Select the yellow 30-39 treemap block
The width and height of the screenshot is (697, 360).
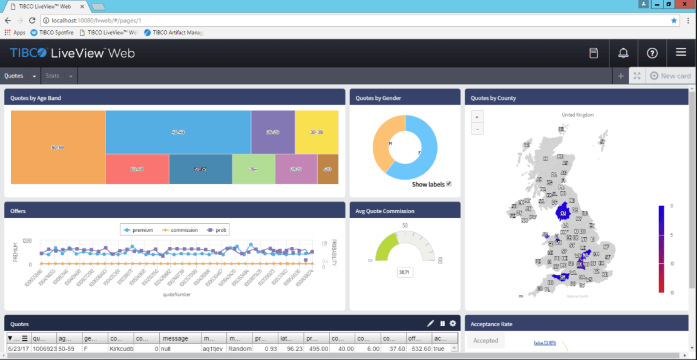(x=317, y=132)
